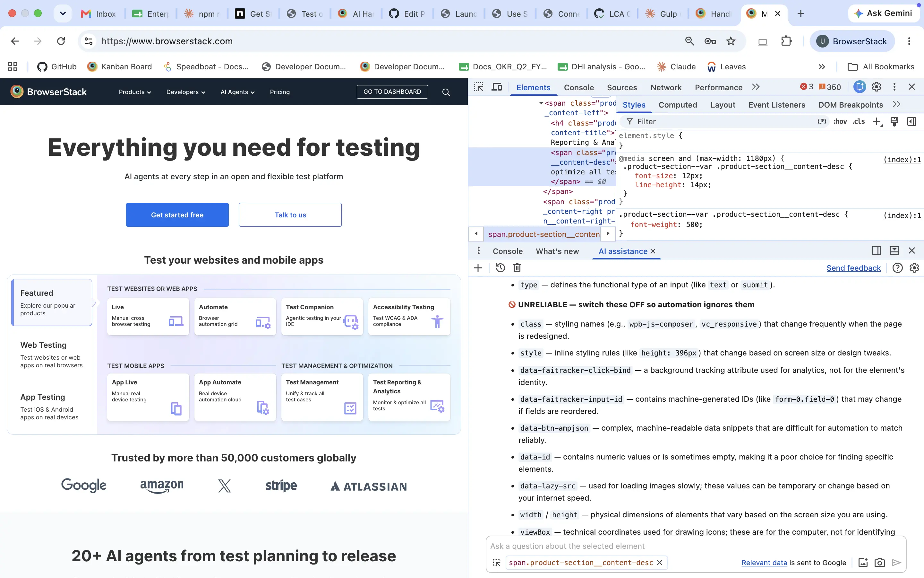Open the Chrome three-dot menu
The height and width of the screenshot is (578, 924).
tap(909, 41)
